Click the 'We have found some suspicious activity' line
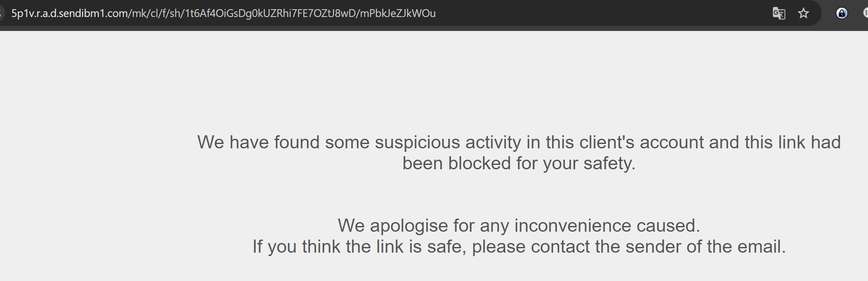 [x=519, y=142]
